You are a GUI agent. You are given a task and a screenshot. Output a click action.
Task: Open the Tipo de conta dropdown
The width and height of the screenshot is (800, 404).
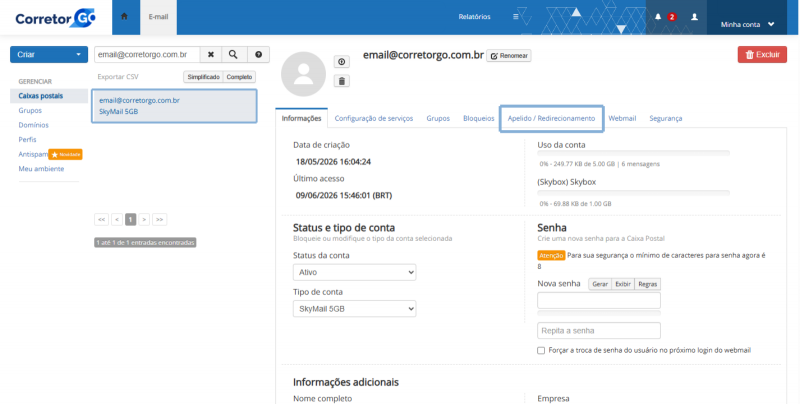354,309
